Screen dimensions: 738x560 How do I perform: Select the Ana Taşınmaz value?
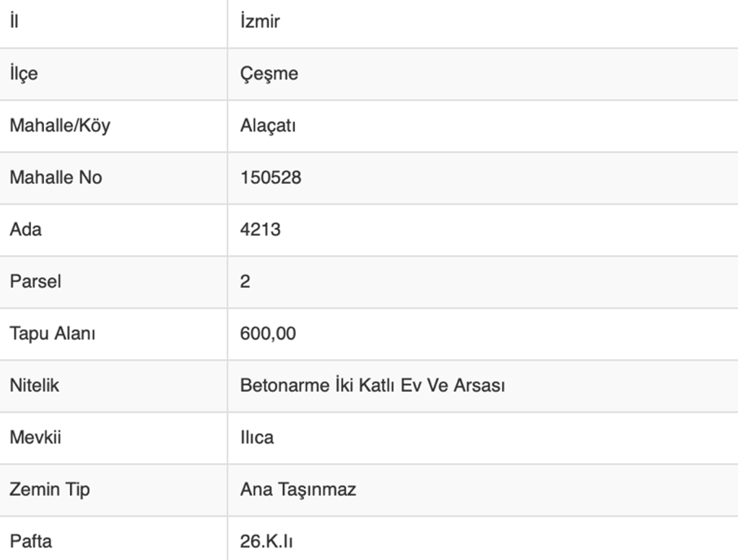point(298,489)
